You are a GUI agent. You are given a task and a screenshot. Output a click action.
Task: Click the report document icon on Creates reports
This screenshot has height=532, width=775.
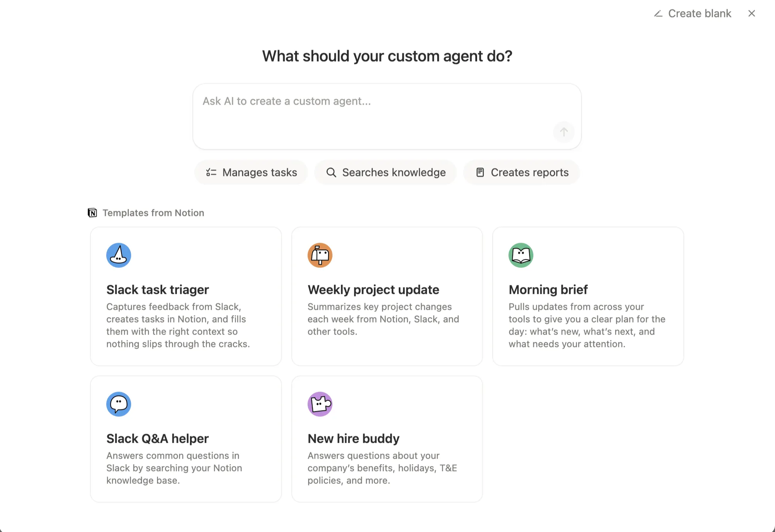coord(480,172)
